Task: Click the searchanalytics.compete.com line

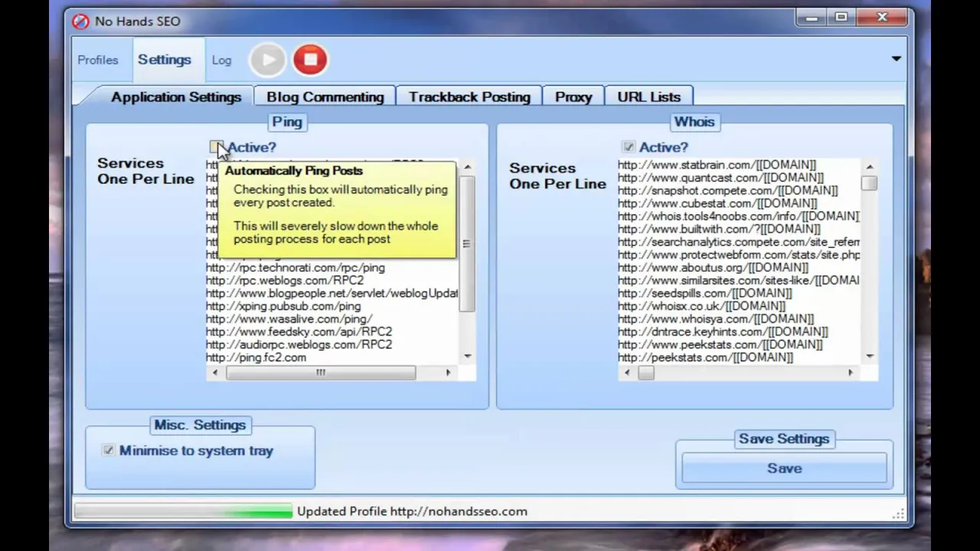Action: (738, 242)
